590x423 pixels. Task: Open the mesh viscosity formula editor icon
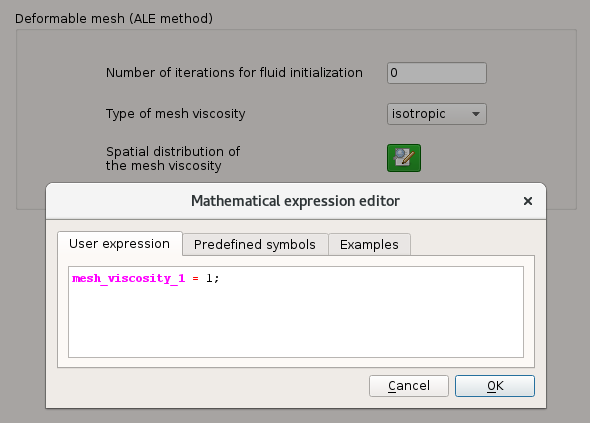404,158
